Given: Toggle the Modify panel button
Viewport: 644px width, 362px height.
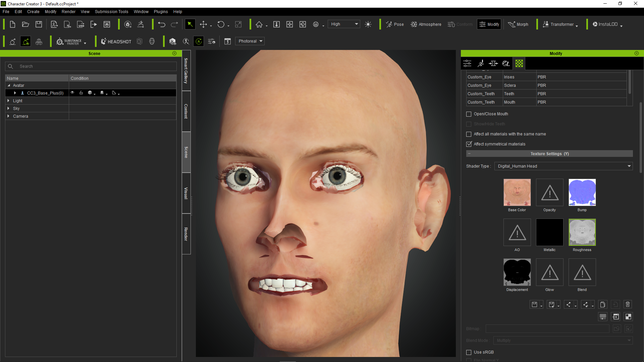Looking at the screenshot, I should pos(489,24).
